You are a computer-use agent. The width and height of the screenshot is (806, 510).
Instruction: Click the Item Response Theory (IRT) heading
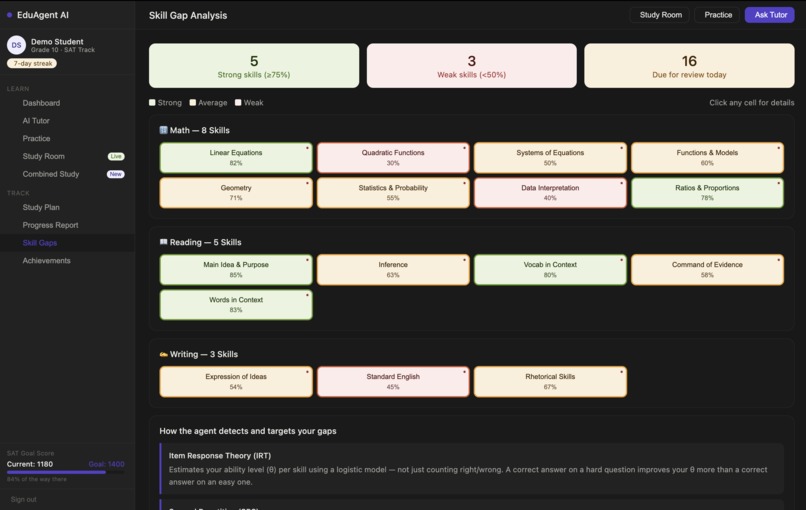click(x=219, y=456)
